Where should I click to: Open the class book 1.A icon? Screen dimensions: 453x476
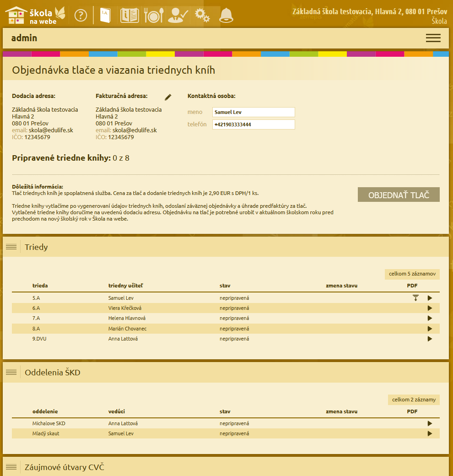click(105, 16)
